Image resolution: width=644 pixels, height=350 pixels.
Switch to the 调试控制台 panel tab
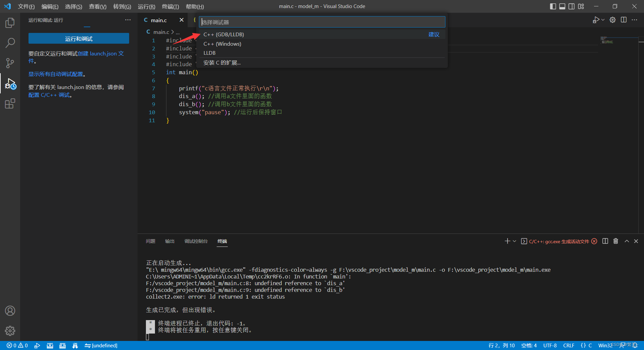pyautogui.click(x=196, y=241)
